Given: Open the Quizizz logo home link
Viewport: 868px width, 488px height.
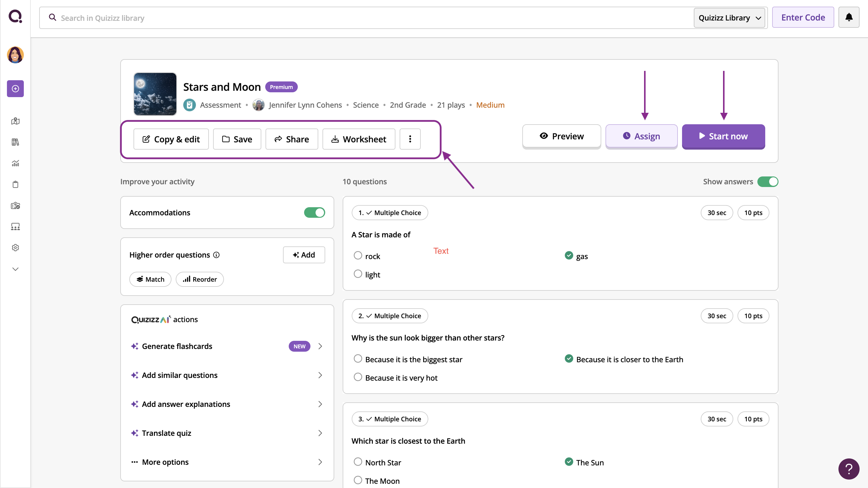Looking at the screenshot, I should click(15, 16).
